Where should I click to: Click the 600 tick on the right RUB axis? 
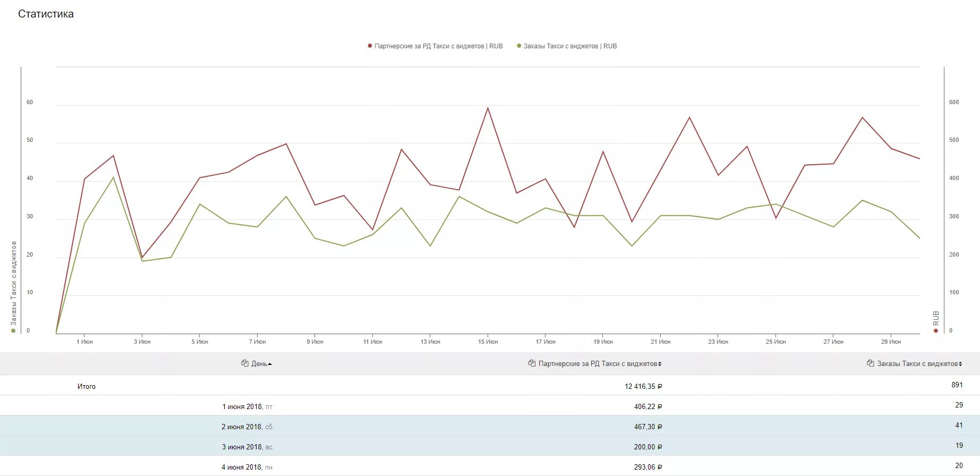[954, 103]
